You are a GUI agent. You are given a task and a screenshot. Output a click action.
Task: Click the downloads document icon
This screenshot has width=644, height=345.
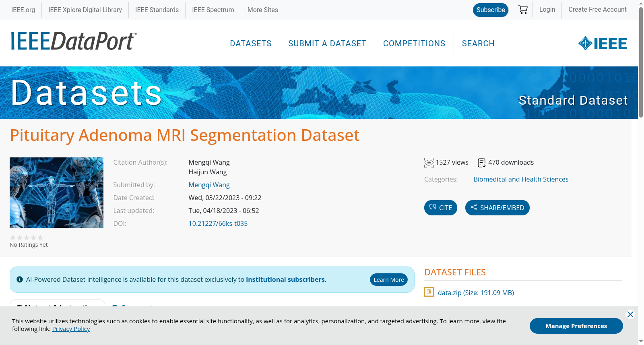click(481, 163)
